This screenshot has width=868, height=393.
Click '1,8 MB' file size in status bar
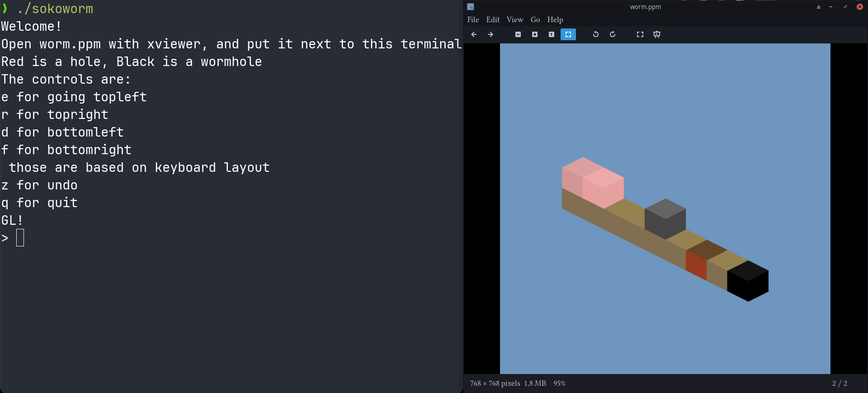[x=535, y=384]
